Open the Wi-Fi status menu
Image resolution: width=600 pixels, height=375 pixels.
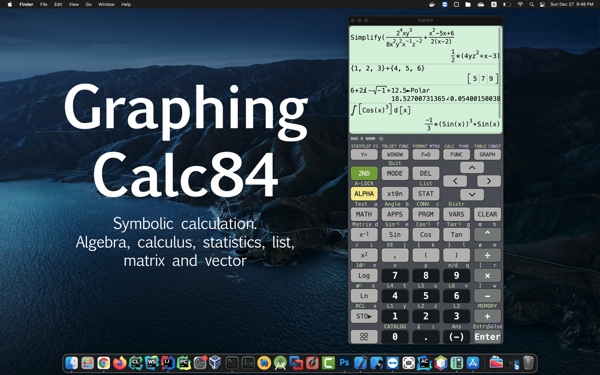point(520,4)
